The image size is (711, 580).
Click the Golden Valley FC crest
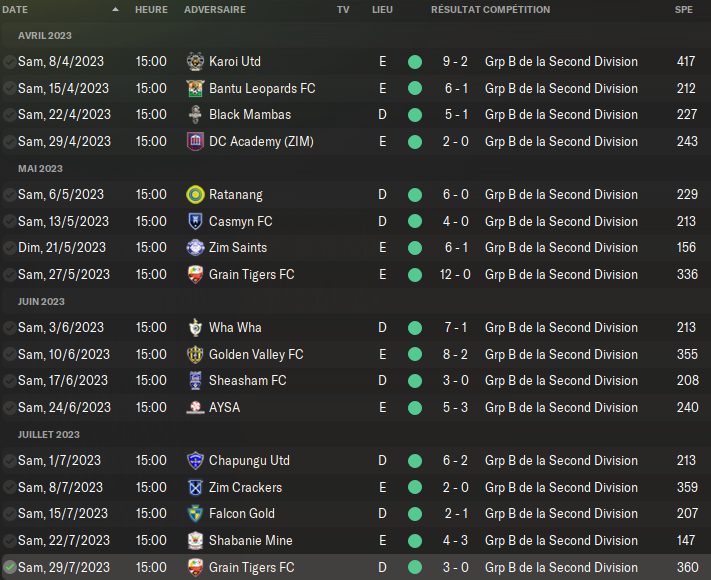[195, 355]
